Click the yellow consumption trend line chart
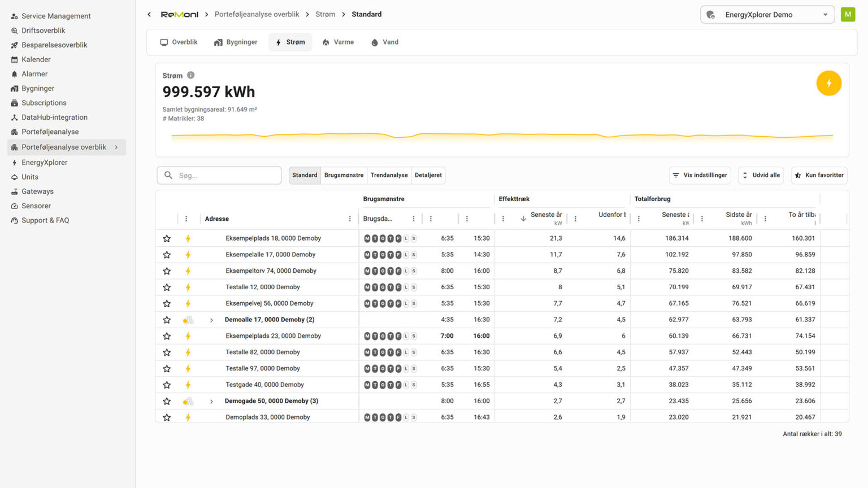The image size is (868, 488). [x=502, y=136]
